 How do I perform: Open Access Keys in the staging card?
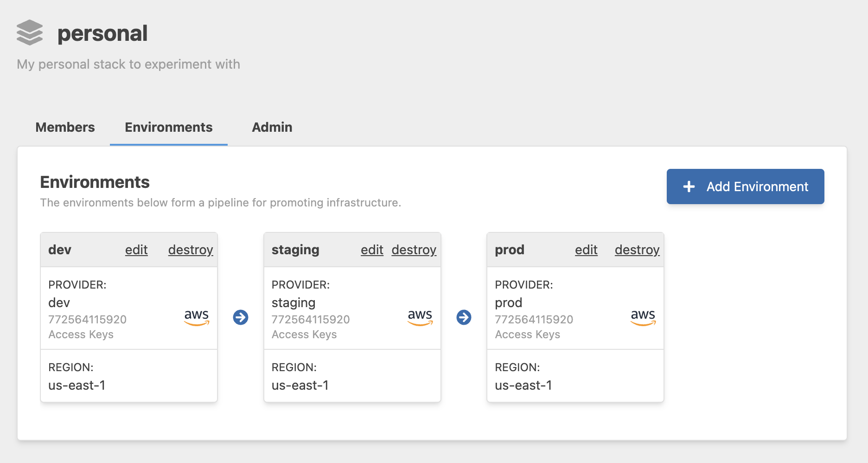[305, 334]
